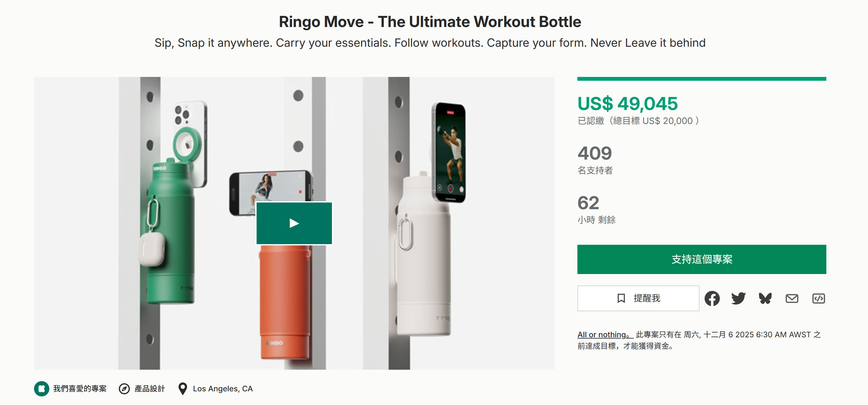Viewport: 868px width, 405px height.
Task: Click the green funding progress bar
Action: click(701, 79)
